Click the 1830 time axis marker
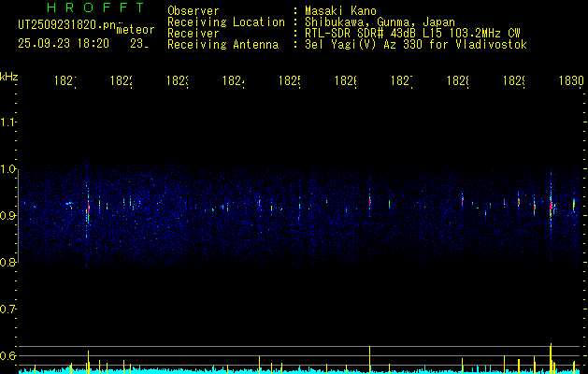This screenshot has width=588, height=374. point(571,81)
